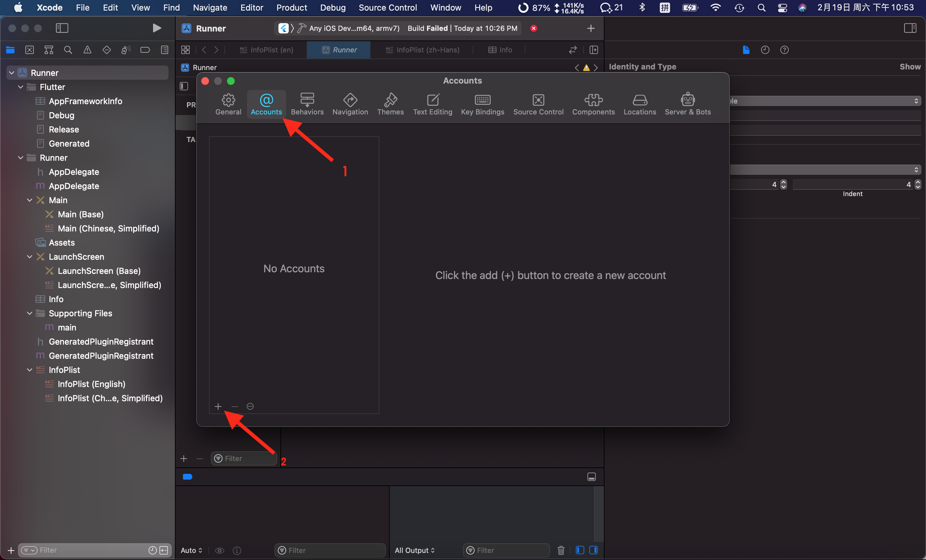The width and height of the screenshot is (926, 560).
Task: Select the Assets catalog in navigator
Action: (62, 242)
